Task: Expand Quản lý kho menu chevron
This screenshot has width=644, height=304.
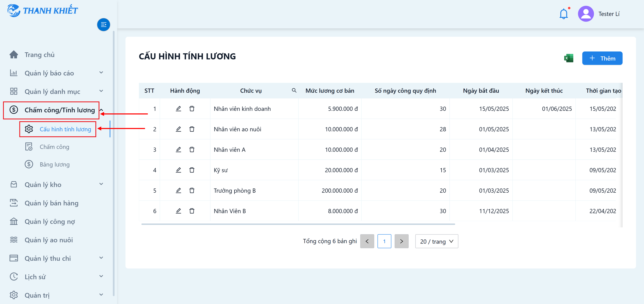Action: tap(101, 184)
